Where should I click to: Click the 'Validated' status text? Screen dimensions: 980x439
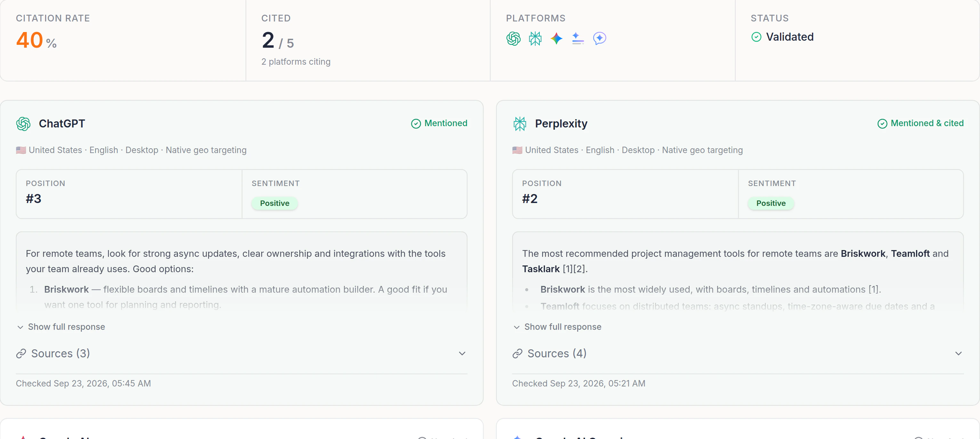tap(790, 37)
